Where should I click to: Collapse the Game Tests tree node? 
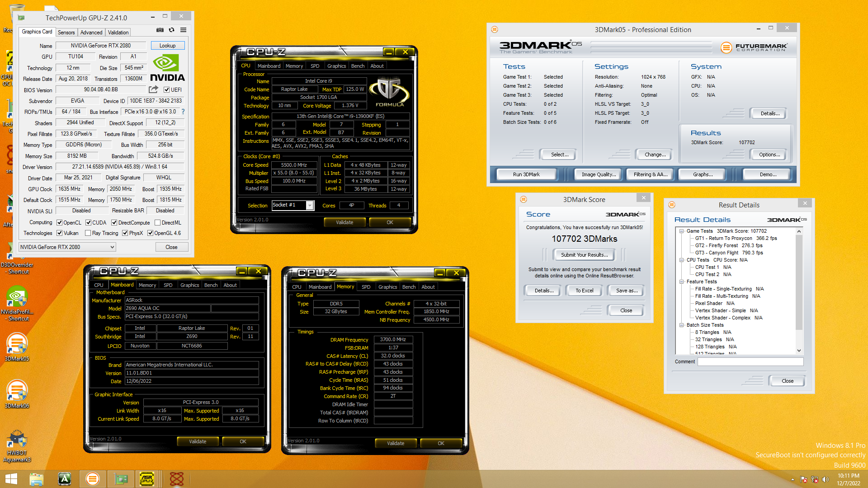[681, 231]
